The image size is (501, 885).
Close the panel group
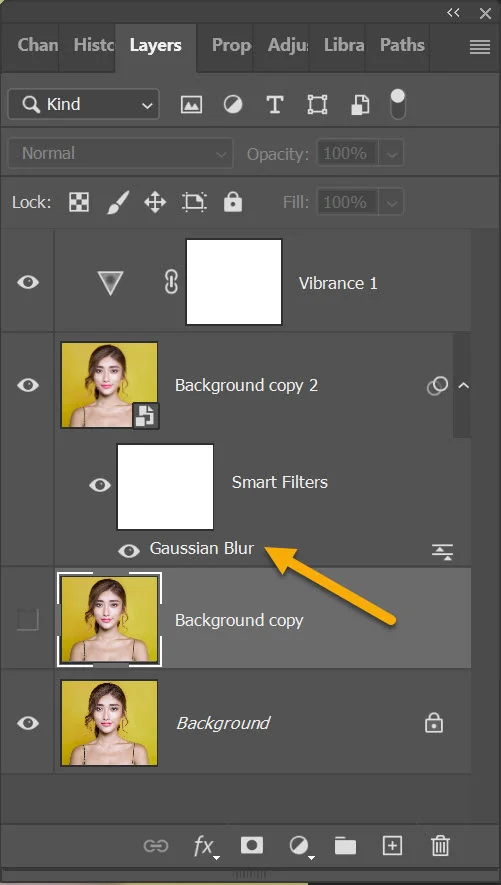coord(485,14)
